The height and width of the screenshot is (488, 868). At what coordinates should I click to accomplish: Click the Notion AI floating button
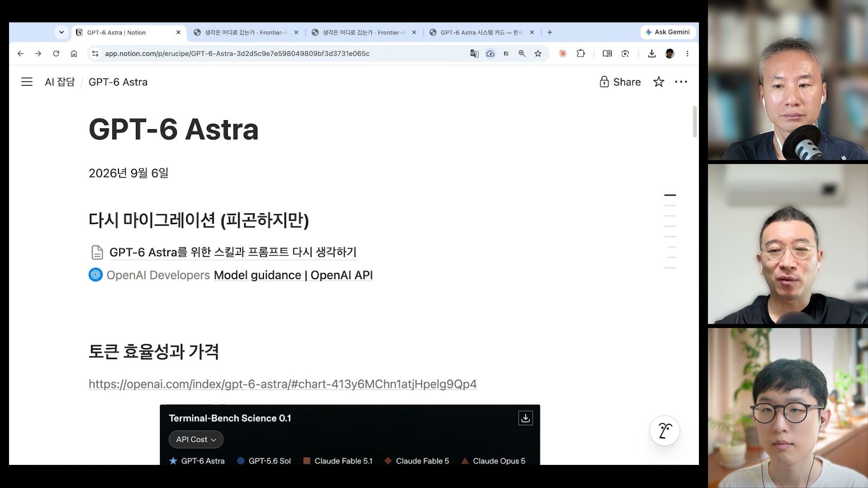coord(665,431)
